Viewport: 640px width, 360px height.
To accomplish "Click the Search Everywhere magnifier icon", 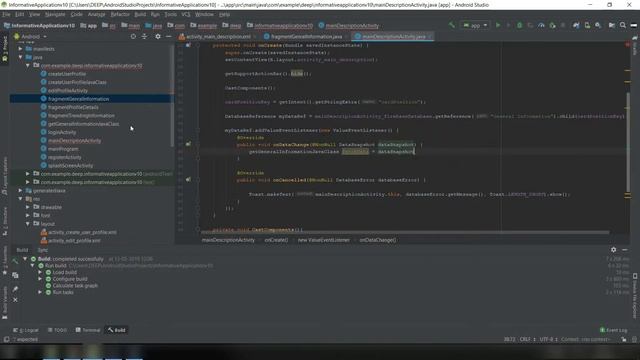I will [623, 25].
